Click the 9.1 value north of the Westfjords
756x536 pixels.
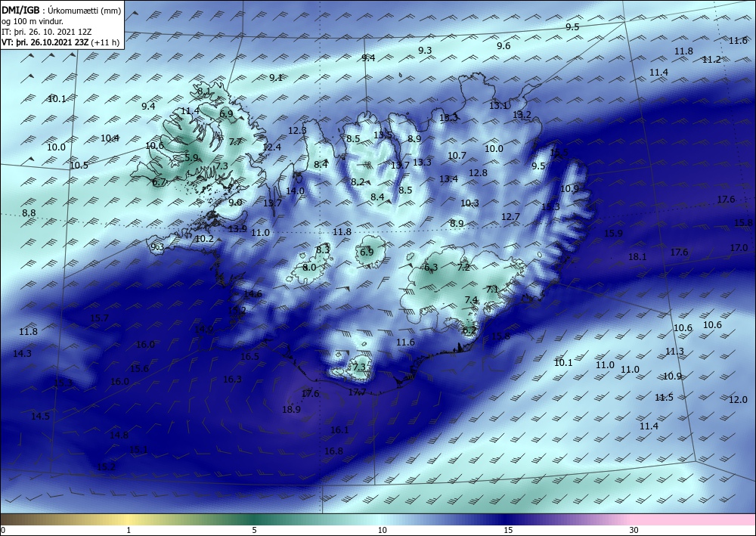click(276, 77)
